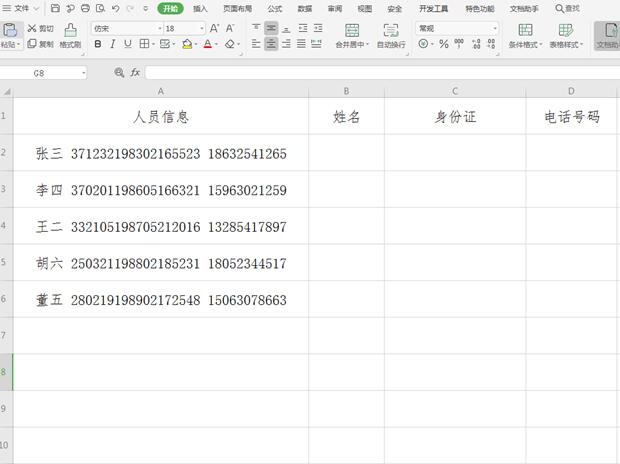Expand the Name Box dropdown arrow

[83, 73]
